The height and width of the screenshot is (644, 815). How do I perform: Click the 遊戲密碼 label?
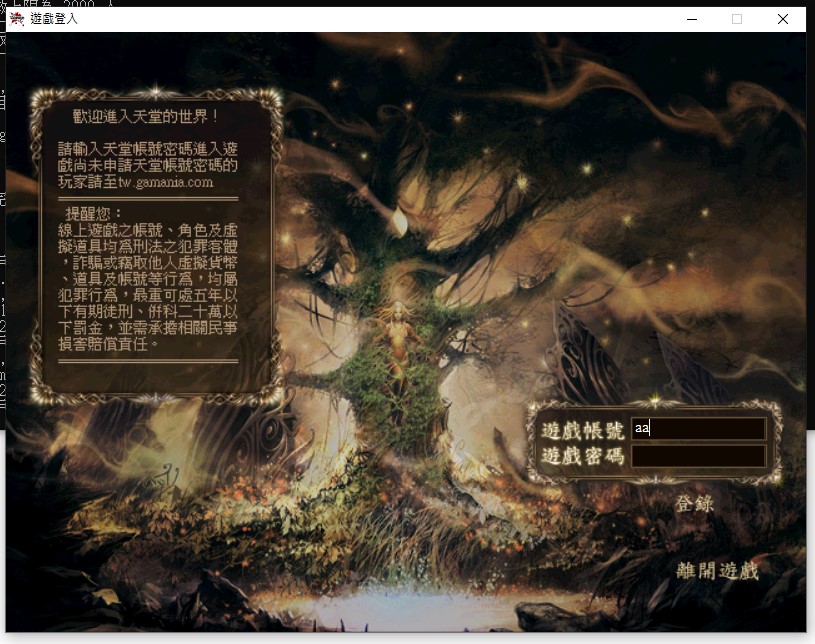pyautogui.click(x=583, y=456)
